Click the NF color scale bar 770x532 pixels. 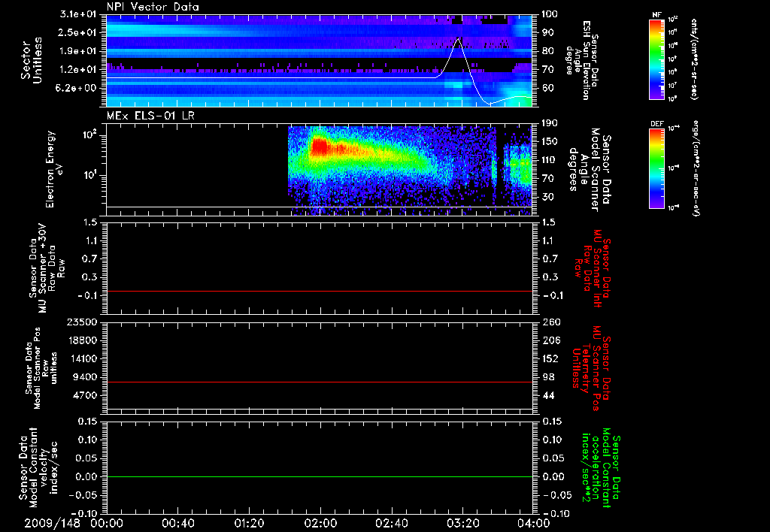tap(656, 59)
